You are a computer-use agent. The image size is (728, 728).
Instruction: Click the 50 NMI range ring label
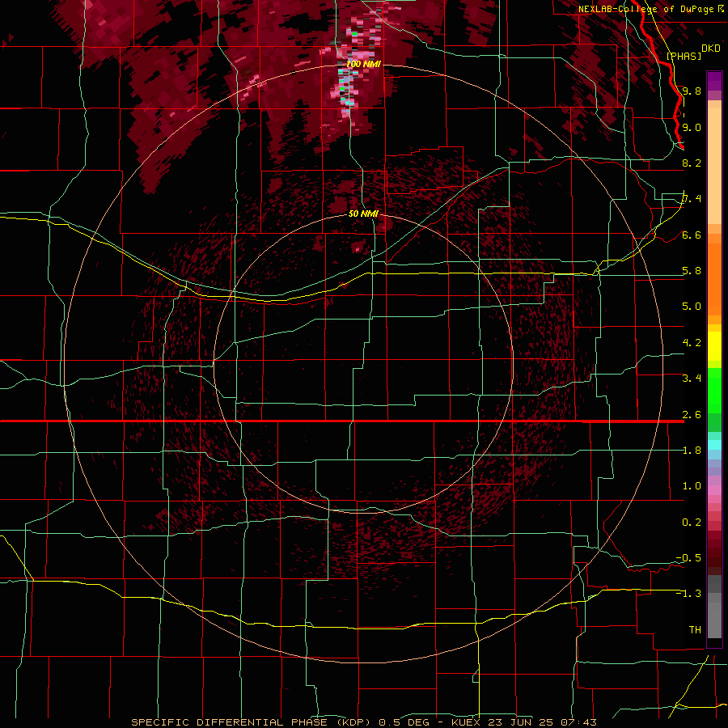click(363, 214)
